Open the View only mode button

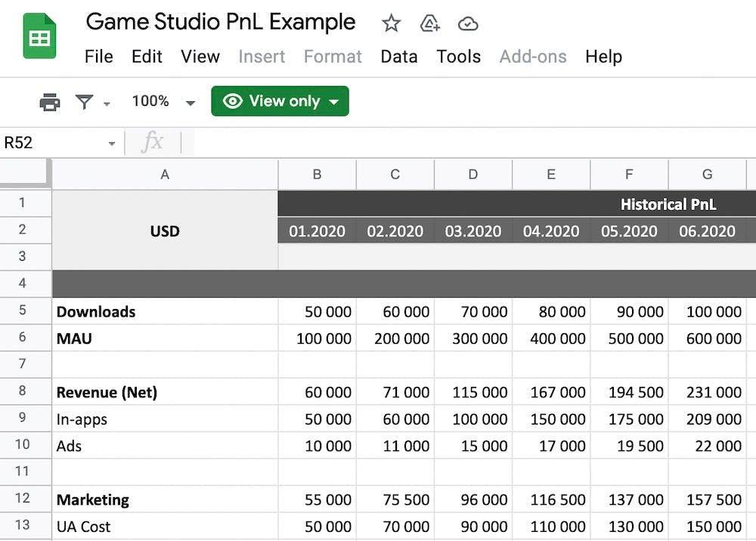point(280,101)
